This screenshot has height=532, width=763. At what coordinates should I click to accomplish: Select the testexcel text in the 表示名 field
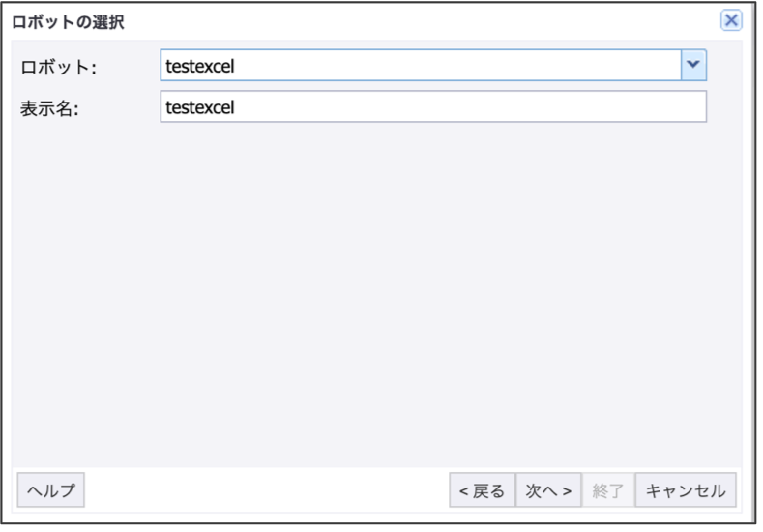(x=201, y=106)
